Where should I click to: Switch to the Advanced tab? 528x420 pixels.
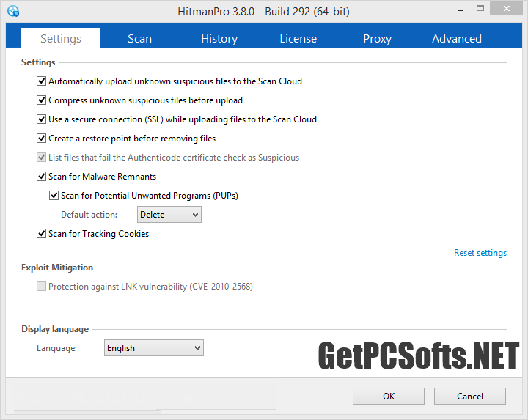click(x=457, y=38)
